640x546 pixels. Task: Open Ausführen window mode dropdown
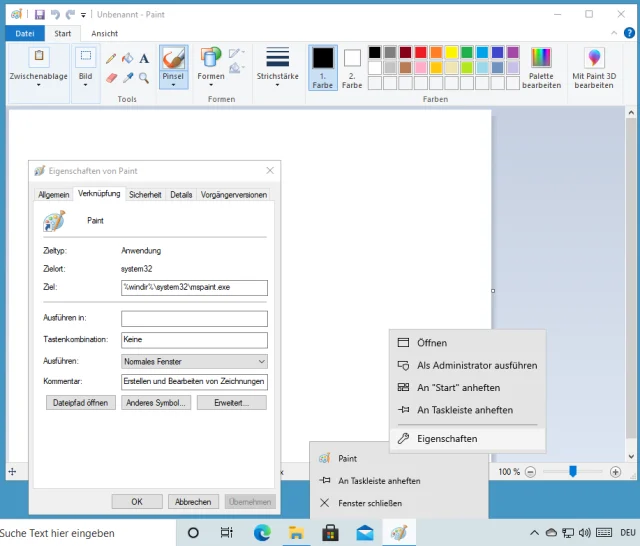[194, 361]
